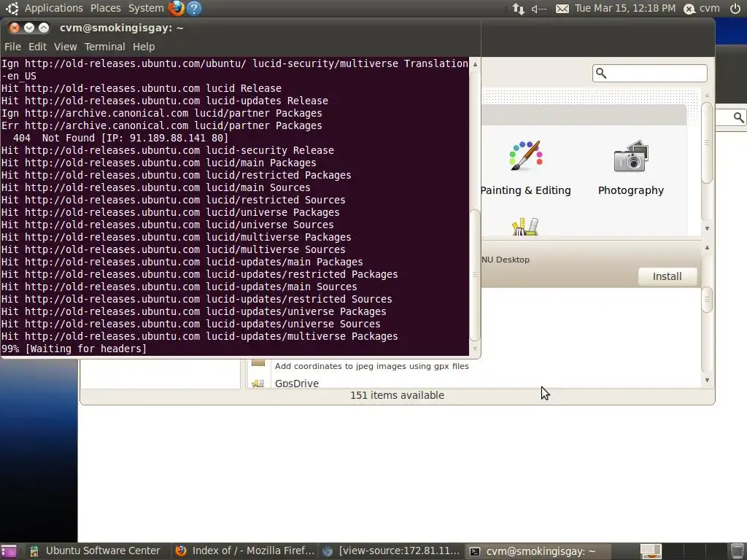747x560 pixels.
Task: Open the terminal Edit menu
Action: 37,47
